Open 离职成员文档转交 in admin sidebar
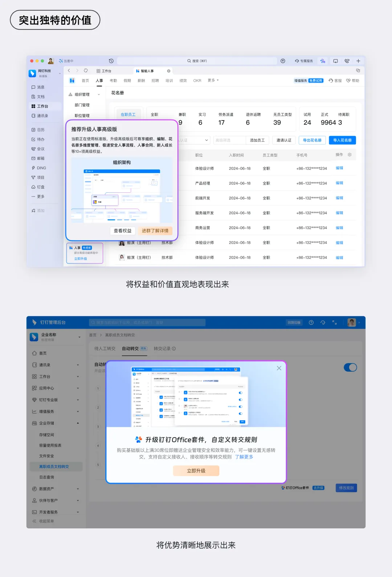This screenshot has height=577, width=392. click(56, 466)
